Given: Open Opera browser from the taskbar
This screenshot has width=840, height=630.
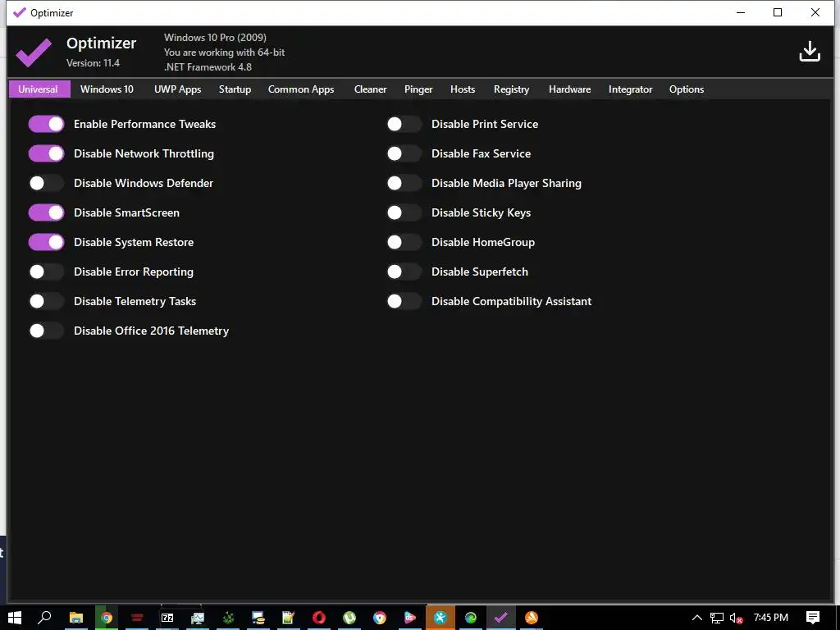Looking at the screenshot, I should [x=319, y=618].
